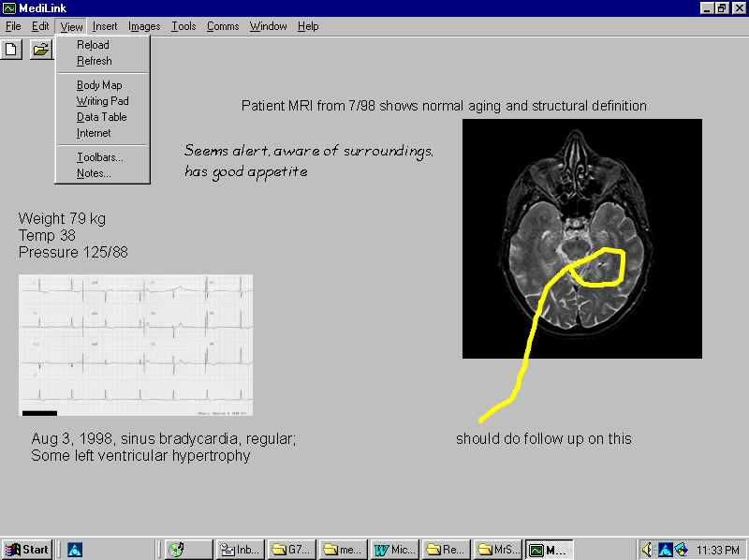Expand the Images menu
Screen dimensions: 749x560
pos(144,26)
